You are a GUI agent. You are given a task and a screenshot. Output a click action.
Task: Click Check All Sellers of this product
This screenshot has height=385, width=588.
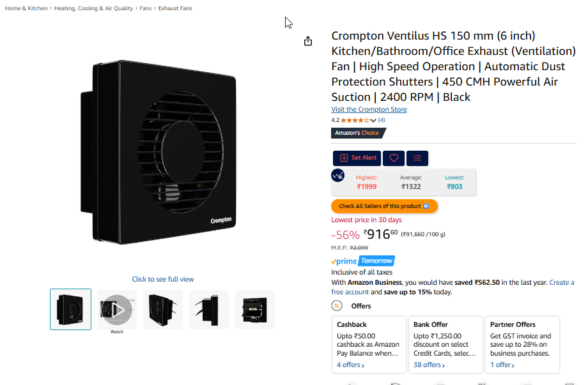point(384,206)
